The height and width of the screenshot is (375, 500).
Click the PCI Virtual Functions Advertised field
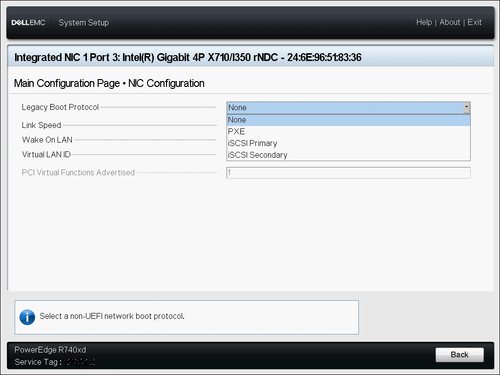coord(348,173)
